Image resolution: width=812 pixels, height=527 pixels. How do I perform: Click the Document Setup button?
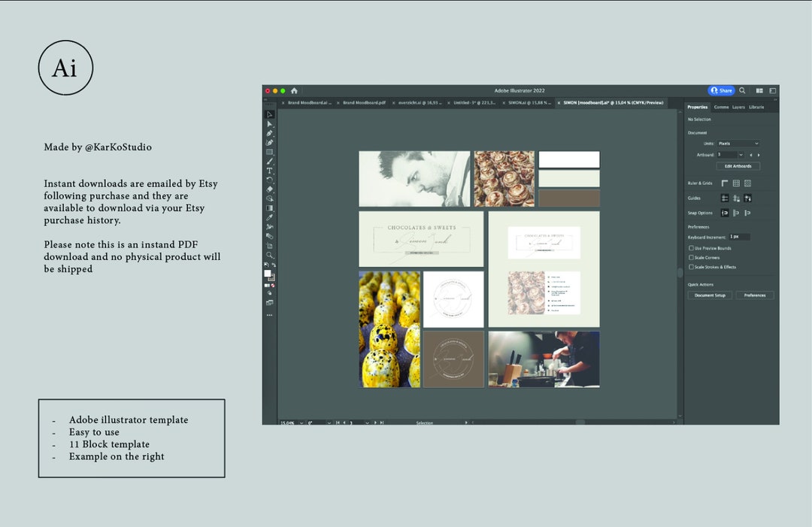pyautogui.click(x=710, y=295)
